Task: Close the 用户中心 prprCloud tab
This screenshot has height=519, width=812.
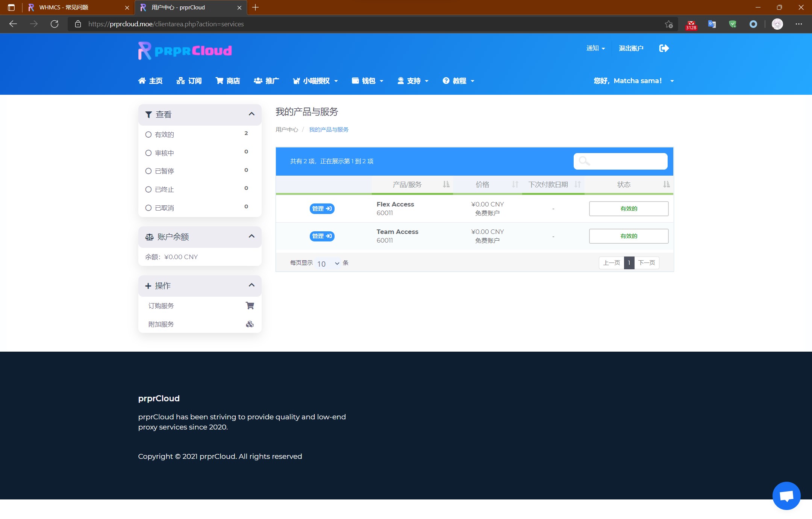Action: (239, 8)
